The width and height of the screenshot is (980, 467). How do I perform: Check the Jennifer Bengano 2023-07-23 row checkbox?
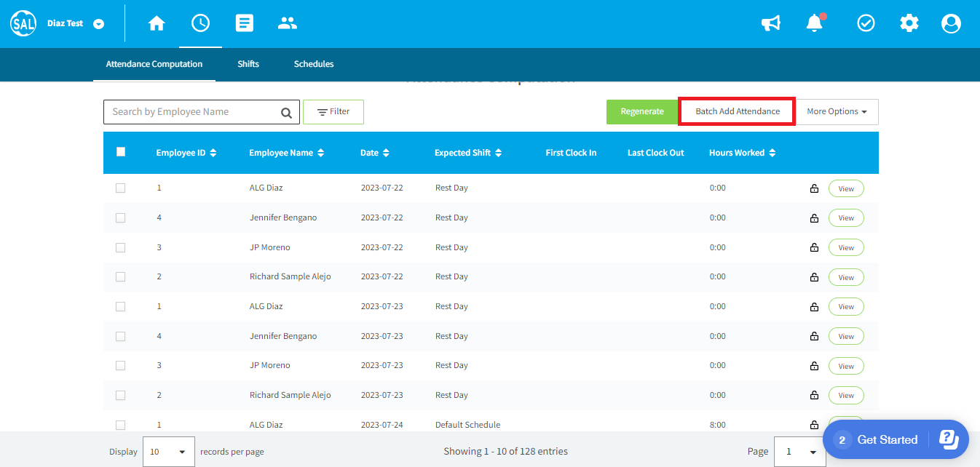coord(120,336)
